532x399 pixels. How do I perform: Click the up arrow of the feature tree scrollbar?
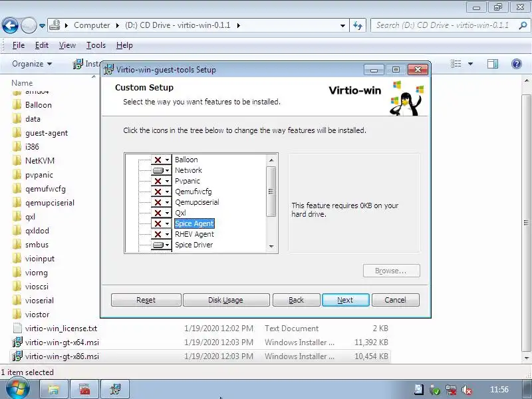[271, 160]
